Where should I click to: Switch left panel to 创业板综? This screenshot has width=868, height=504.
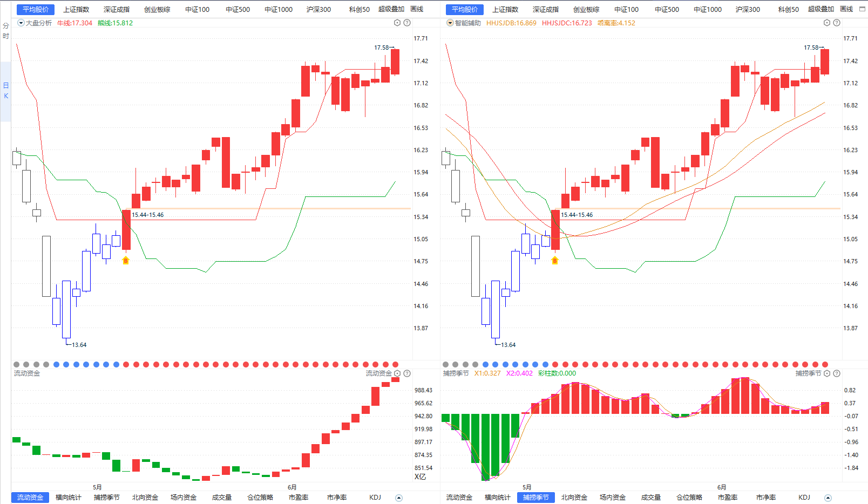click(157, 10)
